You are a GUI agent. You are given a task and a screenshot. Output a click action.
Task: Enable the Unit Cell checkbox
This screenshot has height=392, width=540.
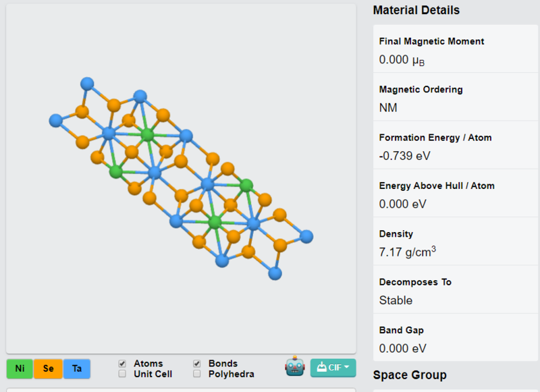tap(122, 374)
